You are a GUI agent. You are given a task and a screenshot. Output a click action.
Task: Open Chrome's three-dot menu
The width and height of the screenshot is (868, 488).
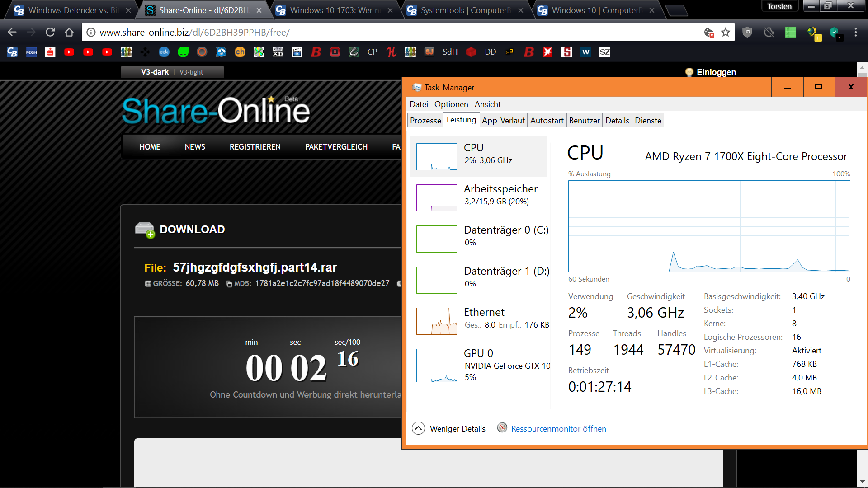tap(855, 32)
